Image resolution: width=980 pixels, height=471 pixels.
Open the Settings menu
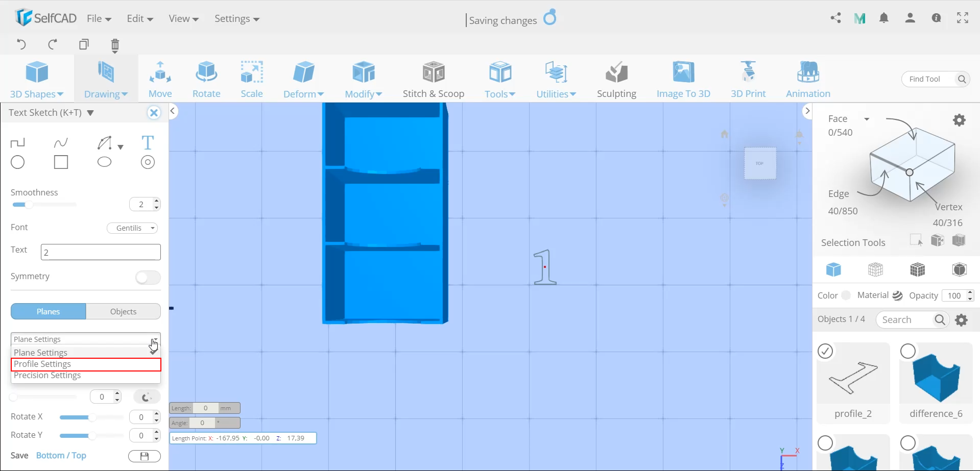[237, 18]
